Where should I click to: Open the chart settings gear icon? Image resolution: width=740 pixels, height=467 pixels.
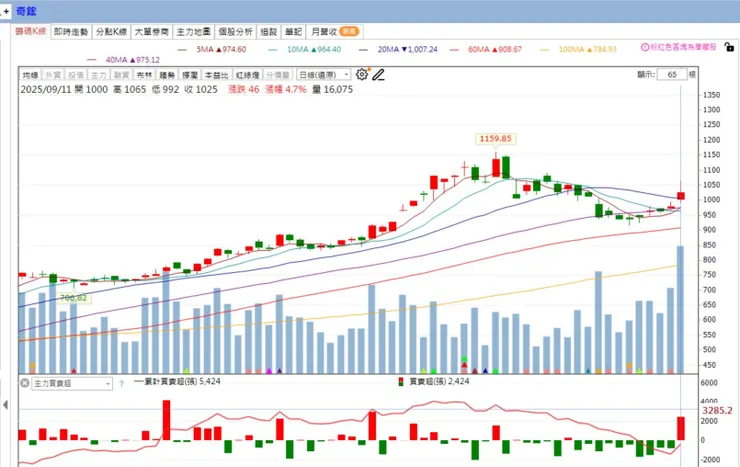point(362,74)
